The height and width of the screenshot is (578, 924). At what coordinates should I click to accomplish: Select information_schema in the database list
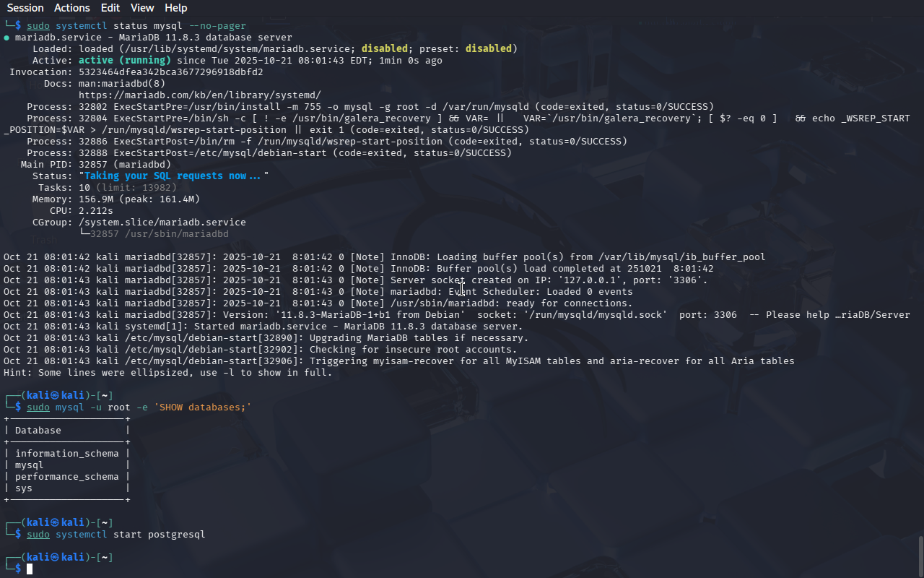(x=66, y=454)
